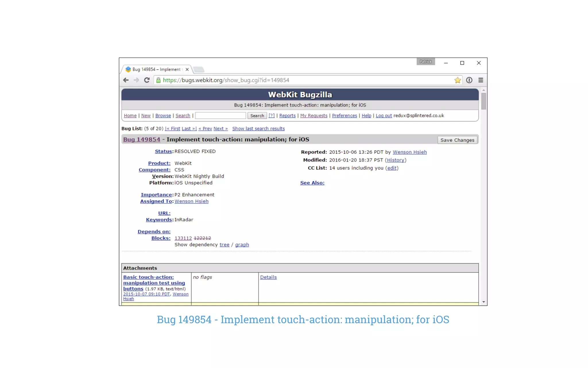Image resolution: width=588 pixels, height=368 pixels.
Task: Open attachment date 2015-10-07 09:10 PDT link
Action: (x=146, y=294)
